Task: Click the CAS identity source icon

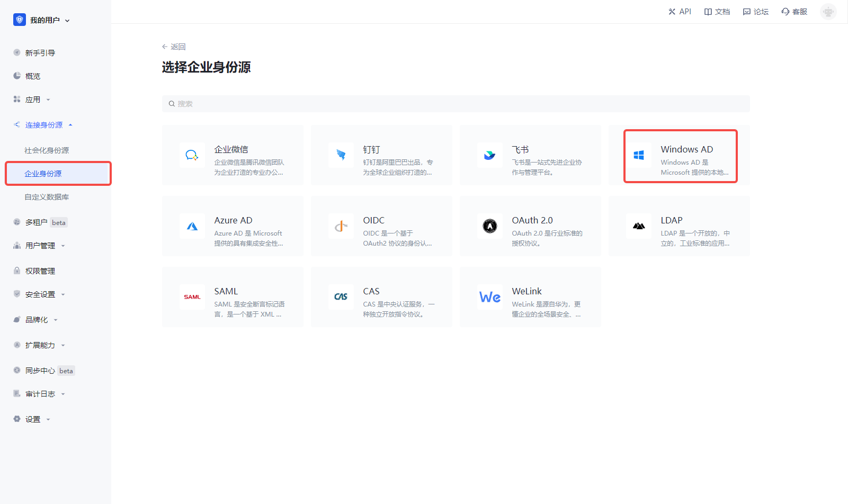Action: coord(341,297)
